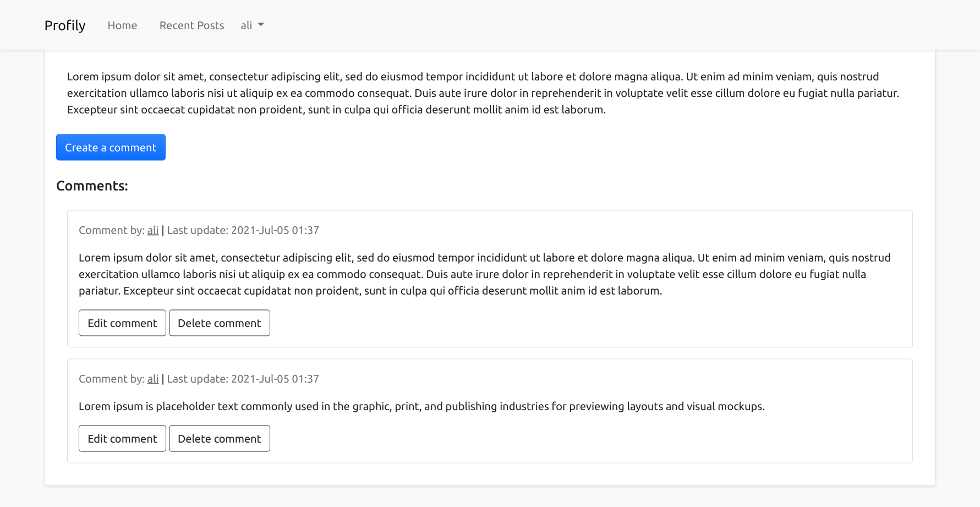The width and height of the screenshot is (980, 507).
Task: Open the ali user menu in navbar
Action: coord(247,25)
